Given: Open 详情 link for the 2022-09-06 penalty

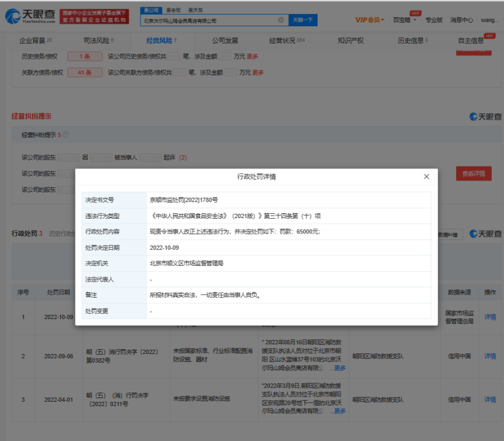Looking at the screenshot, I should pos(490,356).
